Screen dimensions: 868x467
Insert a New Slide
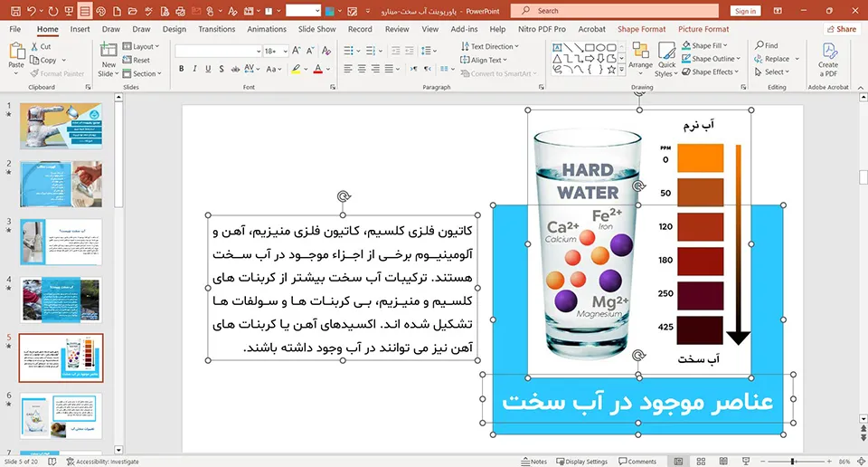tap(108, 59)
